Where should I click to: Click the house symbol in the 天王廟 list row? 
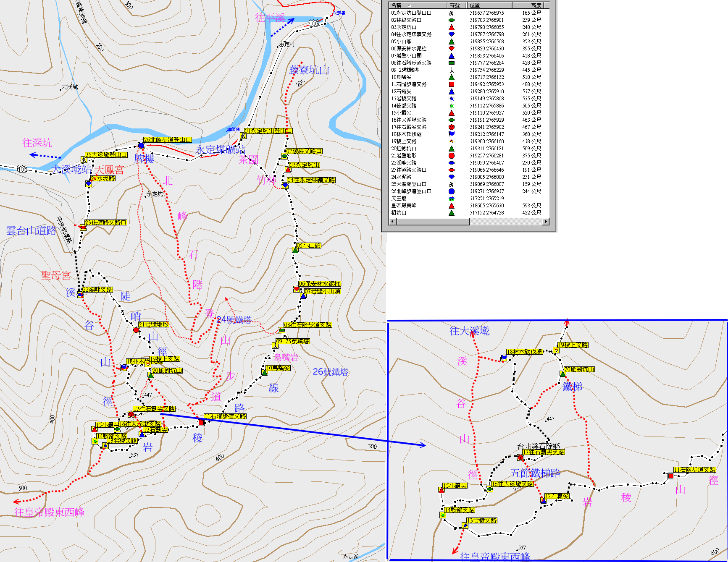452,199
